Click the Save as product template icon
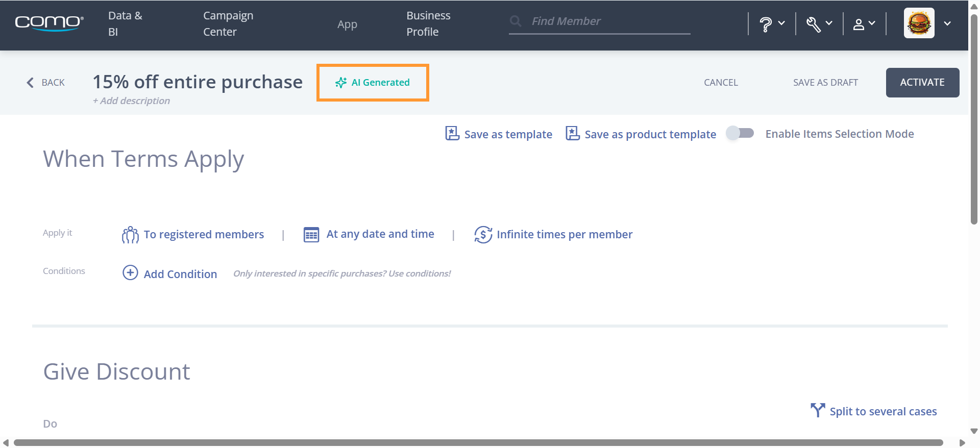The image size is (980, 448). (x=573, y=133)
